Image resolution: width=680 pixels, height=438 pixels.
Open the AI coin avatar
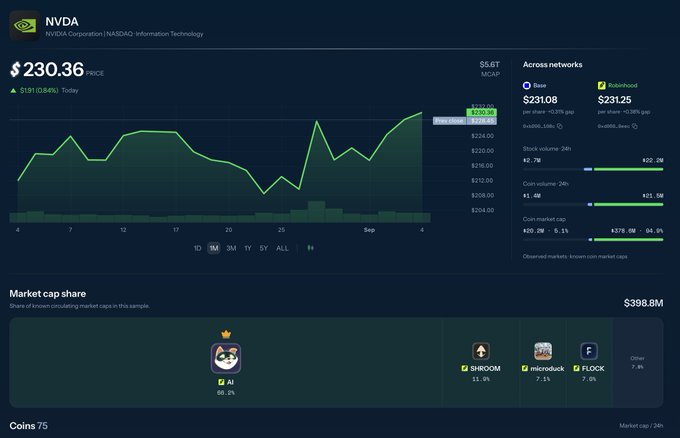pos(226,358)
